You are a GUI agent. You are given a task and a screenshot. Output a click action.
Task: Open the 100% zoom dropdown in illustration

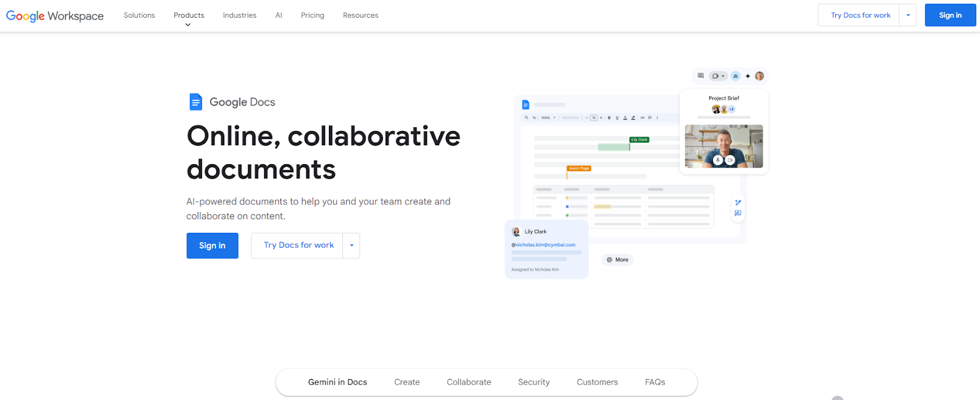[x=554, y=118]
